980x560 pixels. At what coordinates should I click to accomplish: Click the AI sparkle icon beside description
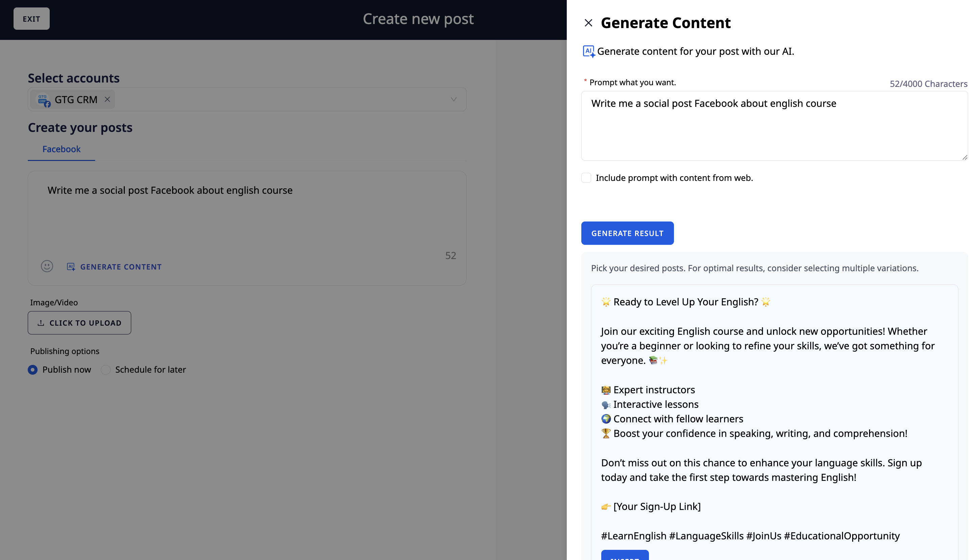[x=588, y=51]
